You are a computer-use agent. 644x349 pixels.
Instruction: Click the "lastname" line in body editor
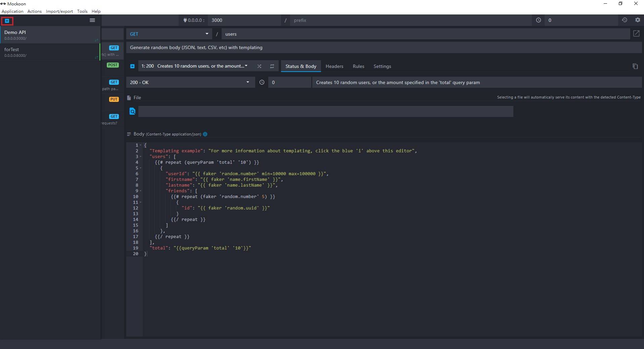tap(222, 185)
